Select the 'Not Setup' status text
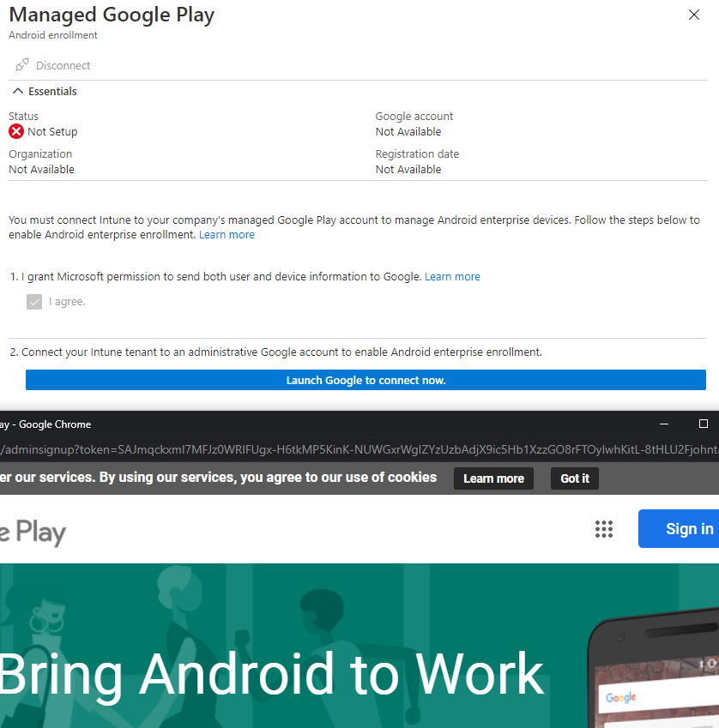719x728 pixels. (x=52, y=132)
